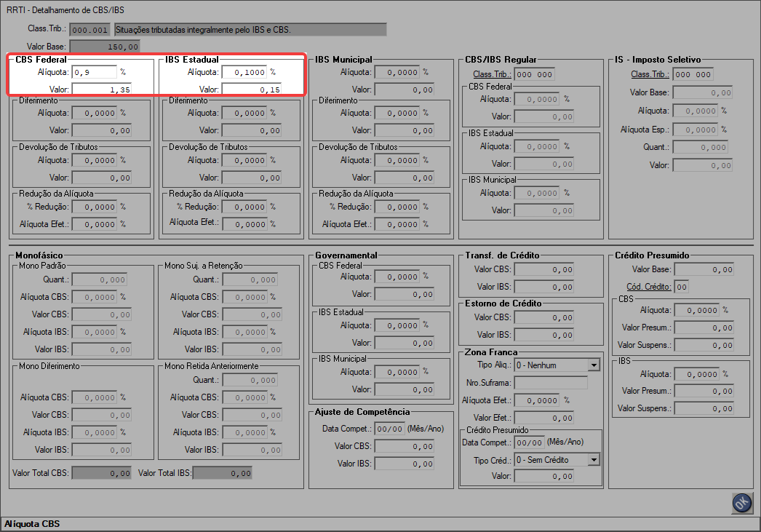Viewport: 761px width, 532px height.
Task: Click the IBS Municipal Valor field
Action: 405,90
